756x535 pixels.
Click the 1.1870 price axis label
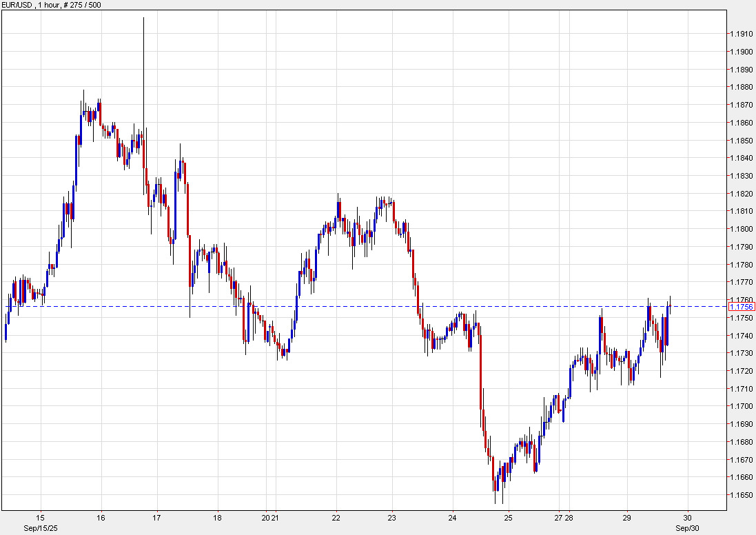[742, 105]
